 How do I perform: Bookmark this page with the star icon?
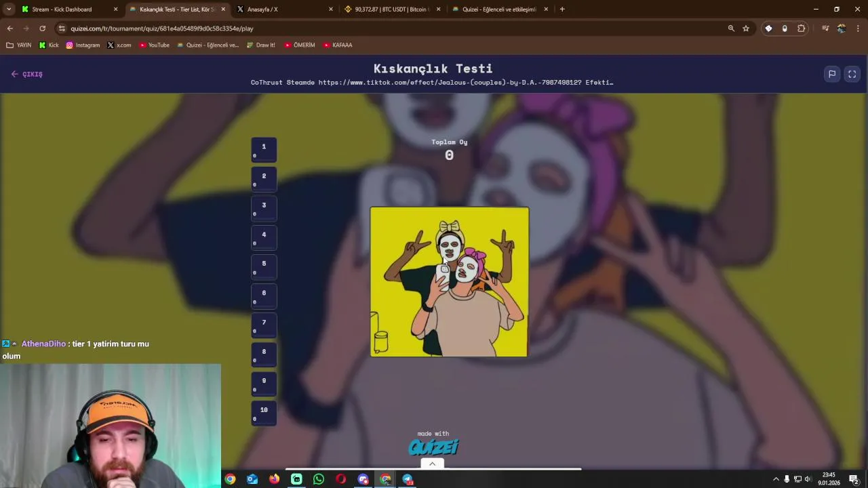tap(746, 28)
